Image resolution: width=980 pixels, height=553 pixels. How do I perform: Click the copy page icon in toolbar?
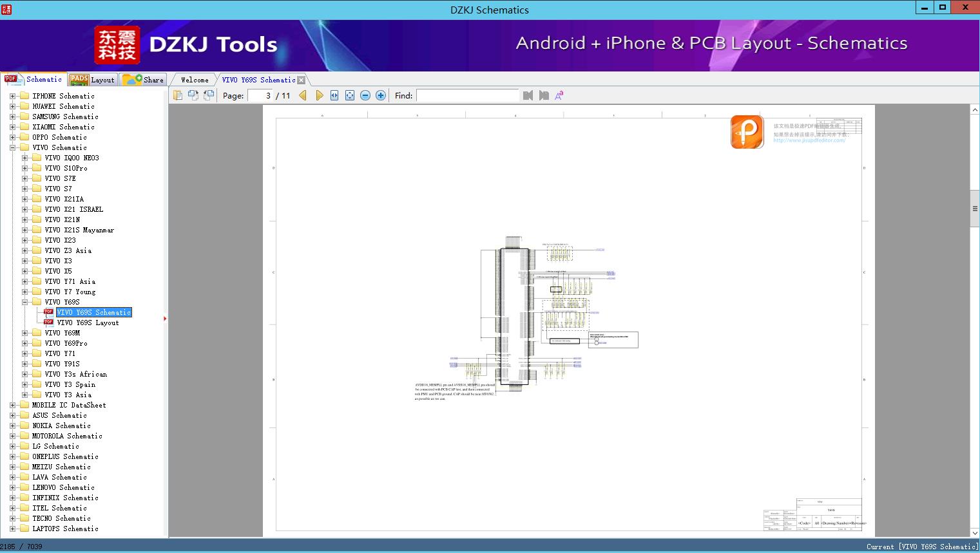click(x=178, y=95)
